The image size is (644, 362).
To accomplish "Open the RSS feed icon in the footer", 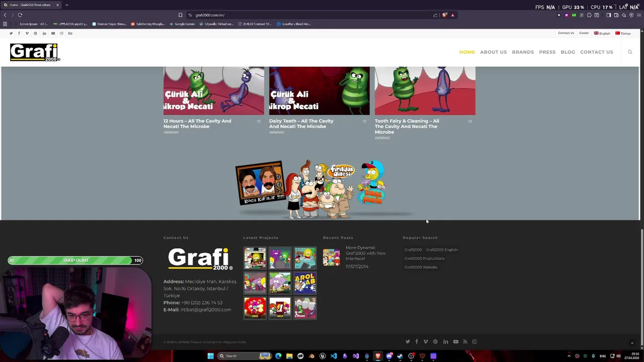I will point(465,342).
